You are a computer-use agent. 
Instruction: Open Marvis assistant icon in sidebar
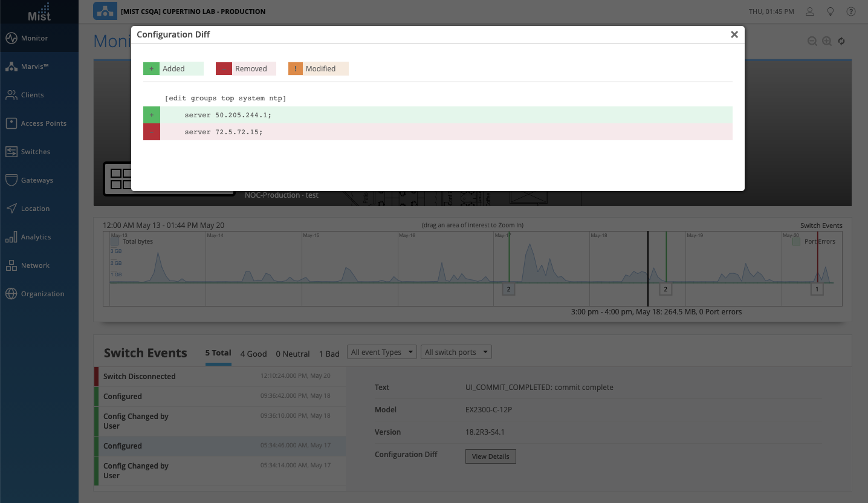point(11,67)
